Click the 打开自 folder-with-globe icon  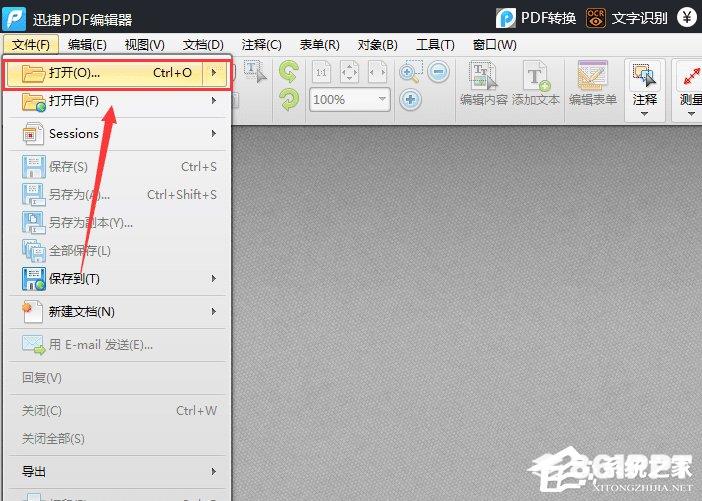[34, 102]
